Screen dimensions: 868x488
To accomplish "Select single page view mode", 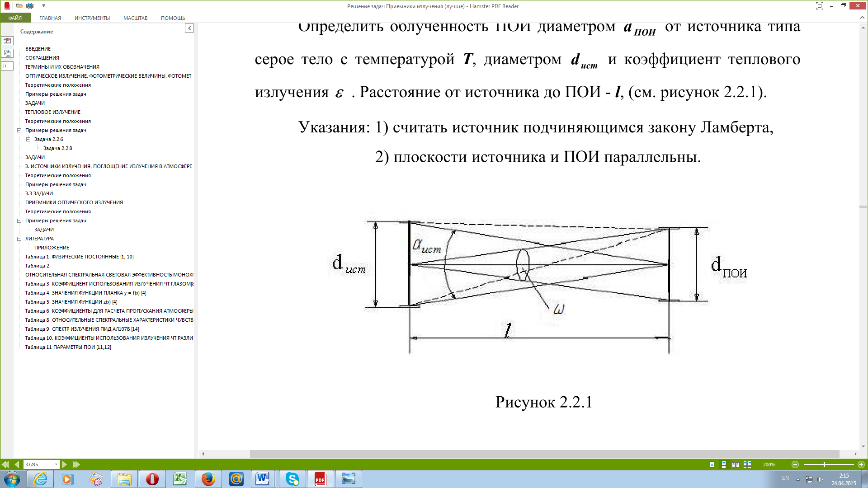I will pyautogui.click(x=712, y=465).
